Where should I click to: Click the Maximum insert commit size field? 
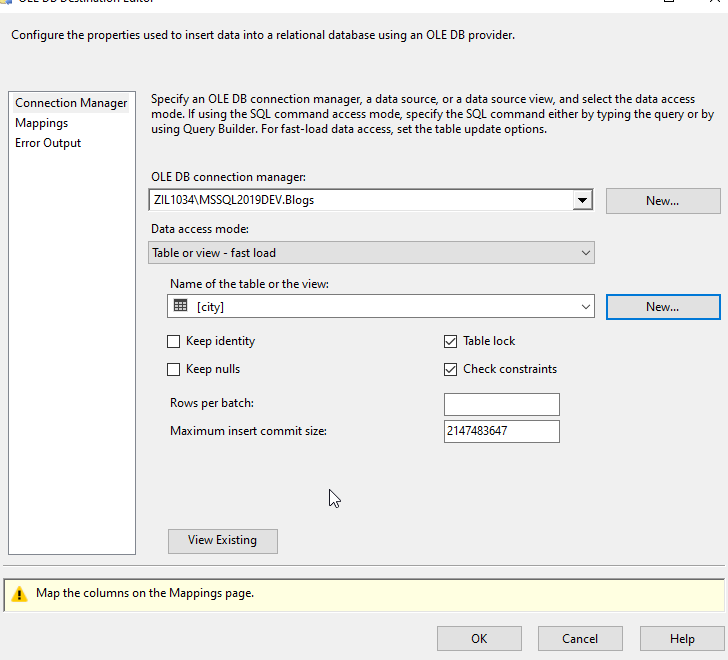pyautogui.click(x=501, y=431)
